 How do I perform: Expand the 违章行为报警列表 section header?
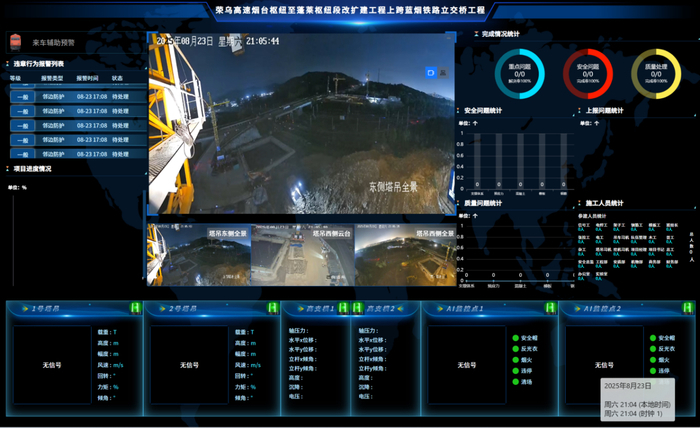coord(40,62)
